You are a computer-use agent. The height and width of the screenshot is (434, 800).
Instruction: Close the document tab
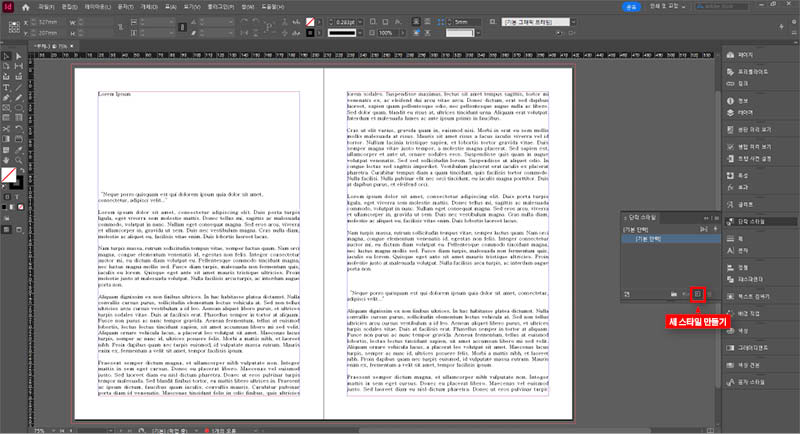[72, 46]
